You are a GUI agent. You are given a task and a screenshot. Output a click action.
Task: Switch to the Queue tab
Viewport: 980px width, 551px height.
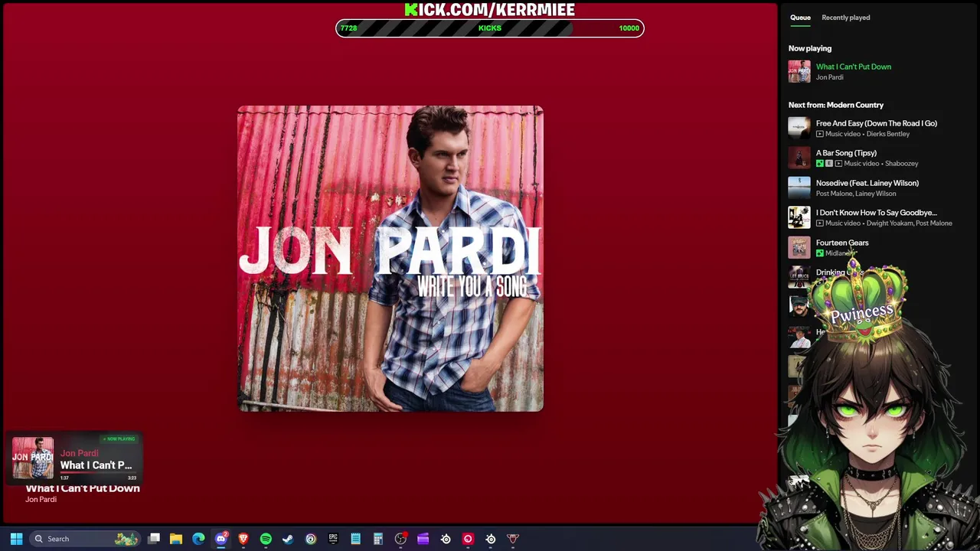[x=800, y=18]
